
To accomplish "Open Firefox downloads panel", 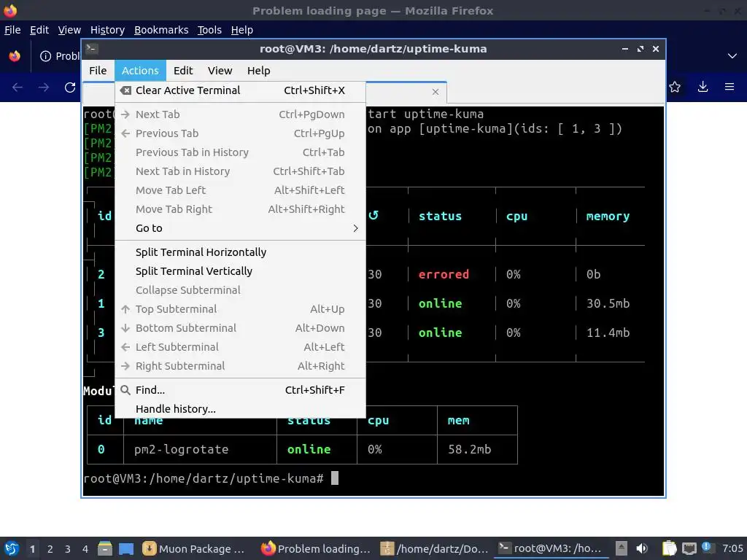I will (703, 87).
